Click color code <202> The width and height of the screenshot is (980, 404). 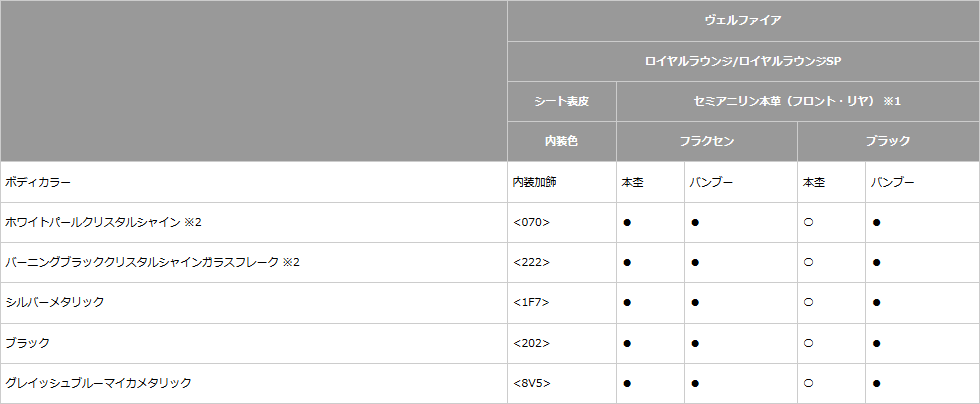(x=531, y=343)
